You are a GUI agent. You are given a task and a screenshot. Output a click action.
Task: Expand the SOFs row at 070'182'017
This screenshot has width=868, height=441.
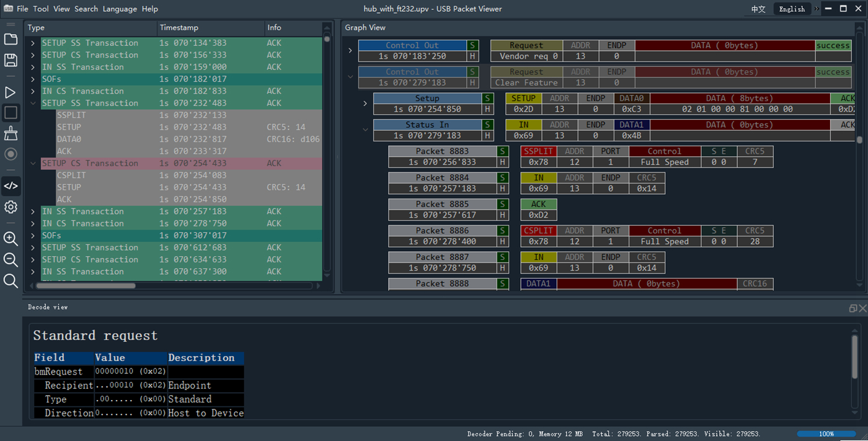point(33,79)
